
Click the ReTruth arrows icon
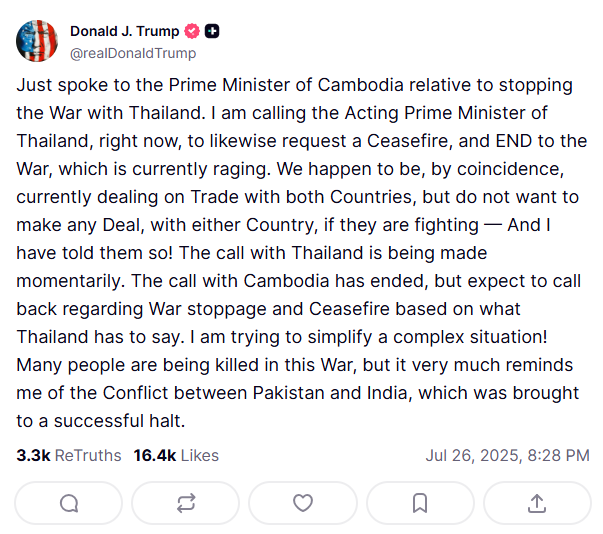click(186, 503)
